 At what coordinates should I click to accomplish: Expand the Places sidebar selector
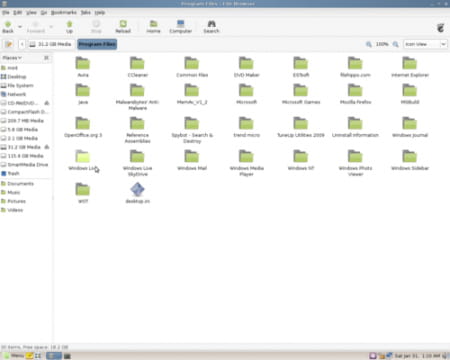[x=12, y=58]
